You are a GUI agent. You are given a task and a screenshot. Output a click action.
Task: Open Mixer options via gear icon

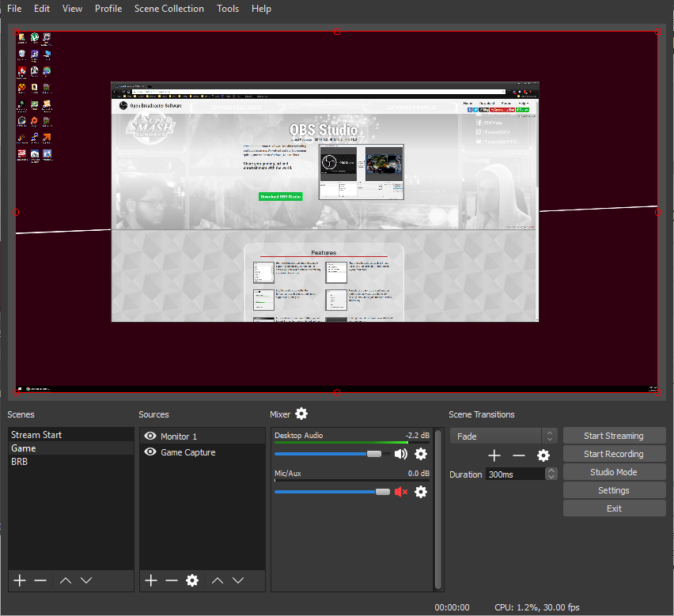coord(301,414)
